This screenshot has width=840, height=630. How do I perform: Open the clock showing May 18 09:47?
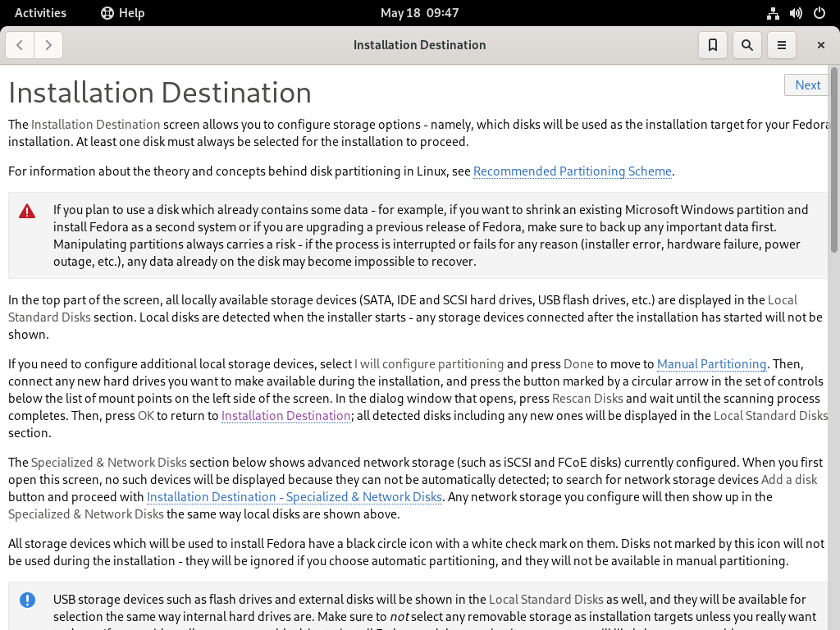coord(419,13)
